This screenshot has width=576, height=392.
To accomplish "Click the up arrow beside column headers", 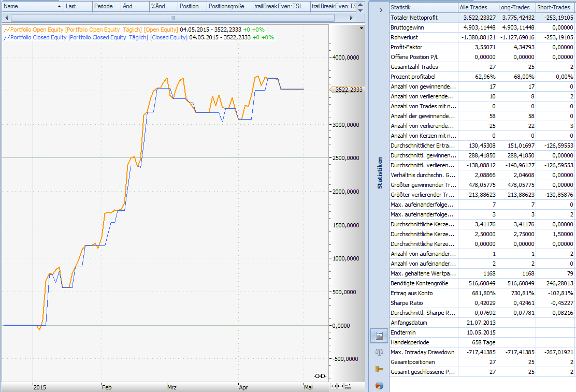I will coord(361,4).
